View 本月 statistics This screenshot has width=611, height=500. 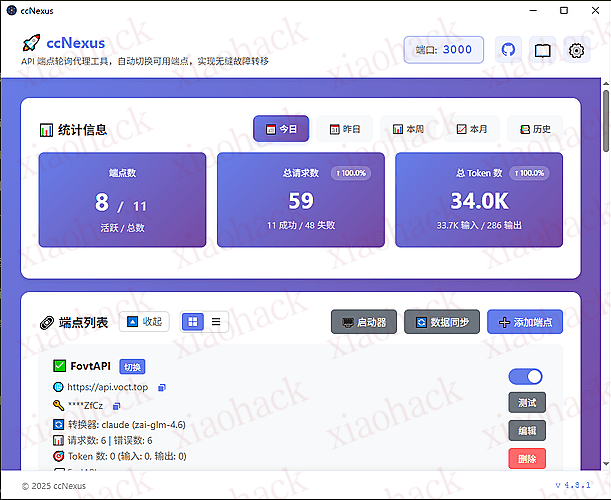tap(471, 129)
